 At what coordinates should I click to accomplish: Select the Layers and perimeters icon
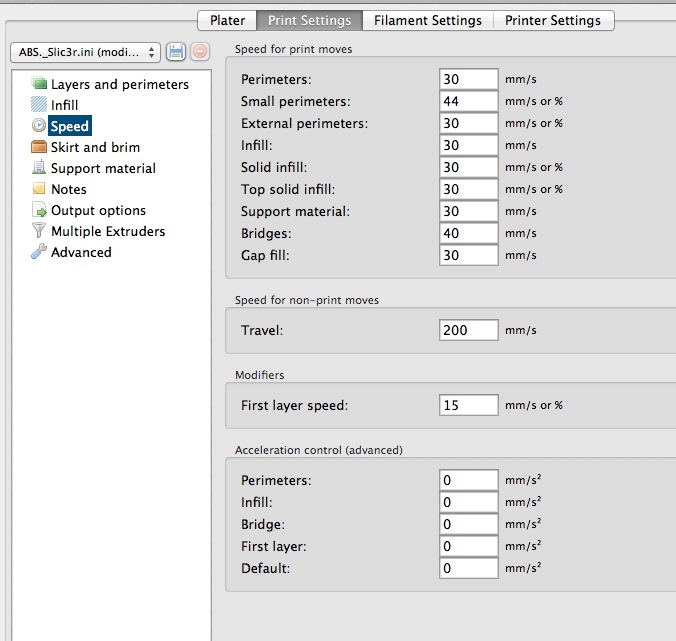(39, 84)
